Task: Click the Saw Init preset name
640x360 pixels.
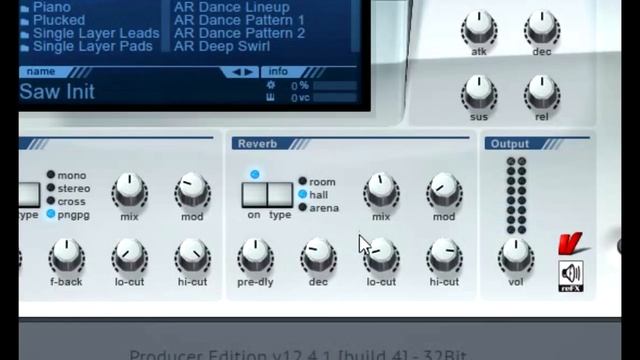Action: click(x=57, y=91)
